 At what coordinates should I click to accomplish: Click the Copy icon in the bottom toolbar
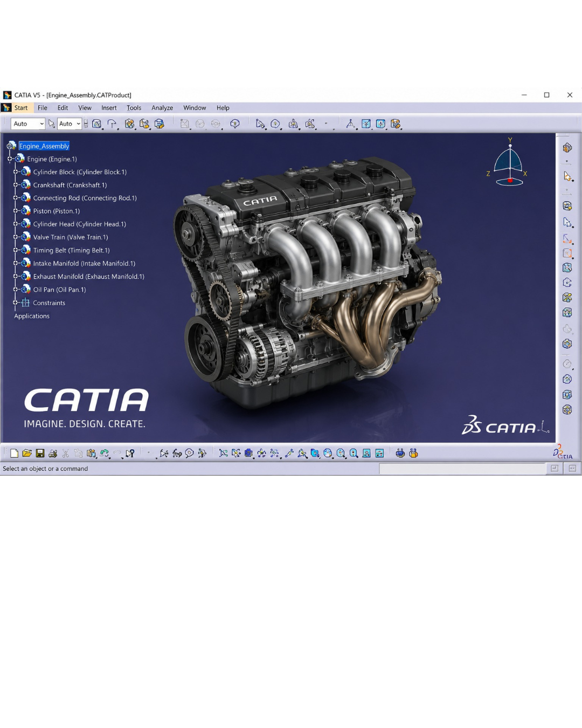pyautogui.click(x=79, y=454)
